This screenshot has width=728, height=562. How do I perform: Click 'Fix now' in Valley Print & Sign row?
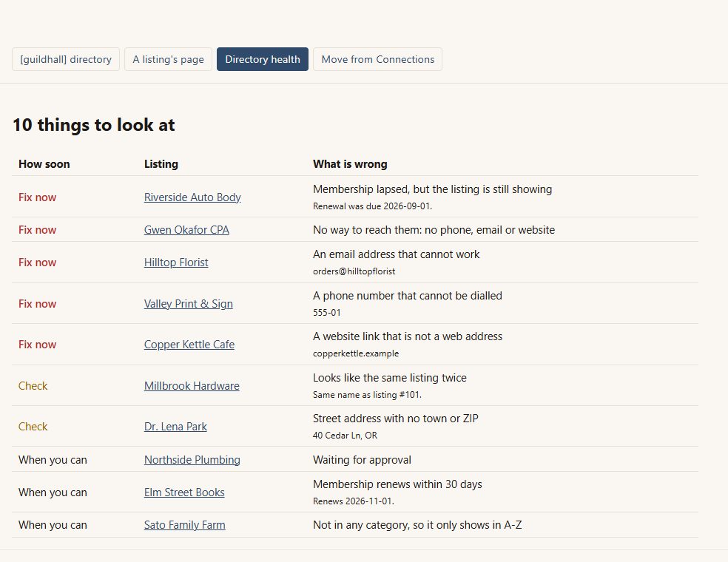37,303
